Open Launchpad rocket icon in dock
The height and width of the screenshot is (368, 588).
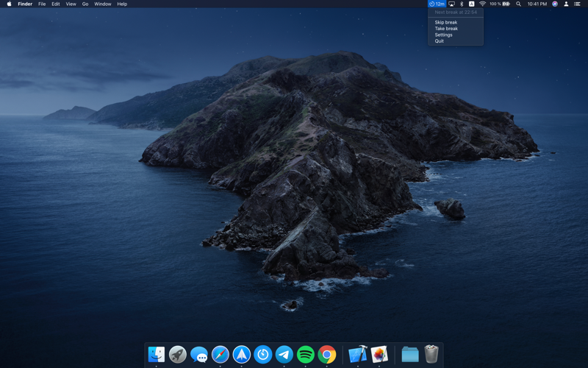point(177,355)
